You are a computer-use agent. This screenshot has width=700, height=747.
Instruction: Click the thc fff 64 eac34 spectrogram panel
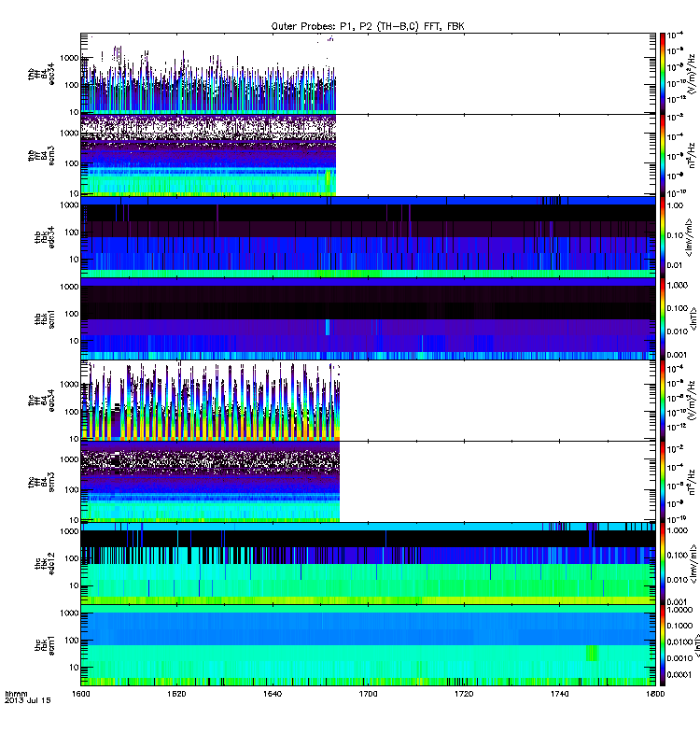point(368,401)
